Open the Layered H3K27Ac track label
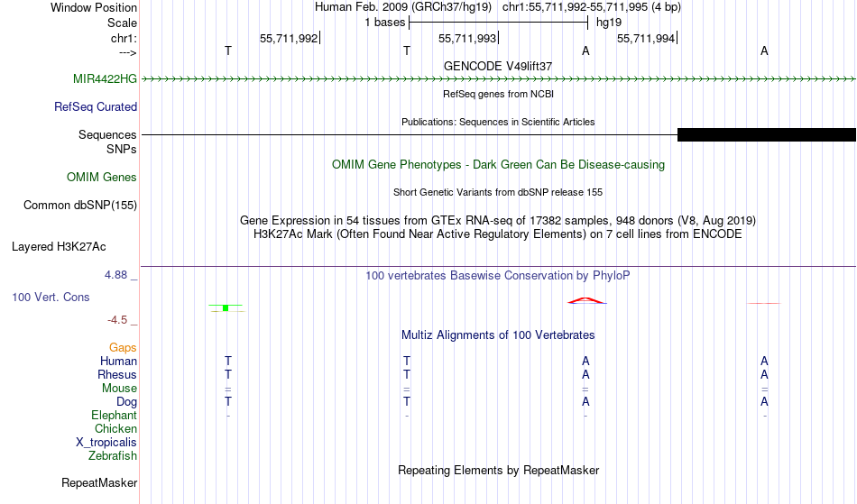This screenshot has height=504, width=857. [x=59, y=246]
